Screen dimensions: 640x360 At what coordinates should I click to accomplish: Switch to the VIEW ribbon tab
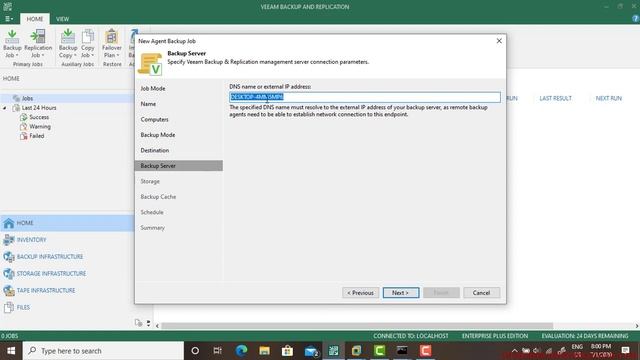62,19
